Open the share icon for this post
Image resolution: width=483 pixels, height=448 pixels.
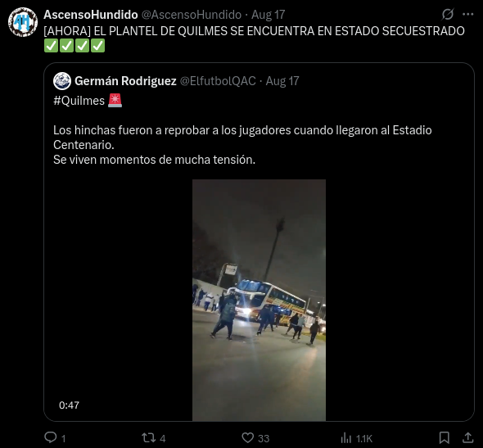pos(468,437)
